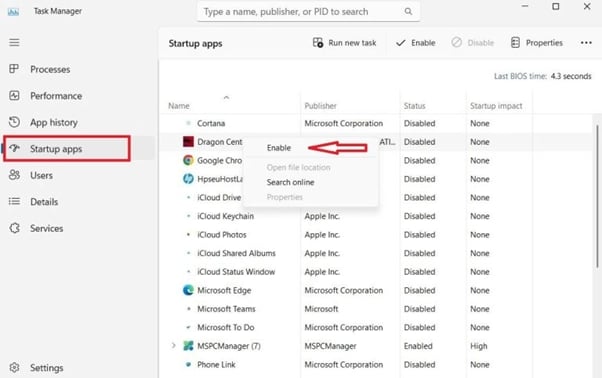Select the iCloud Shared Albums row
The width and height of the screenshot is (602, 378).
(x=376, y=253)
